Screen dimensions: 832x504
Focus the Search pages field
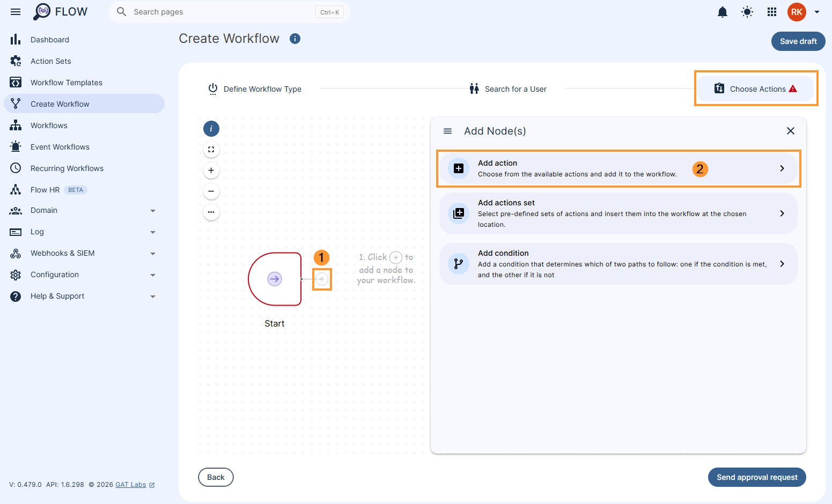229,12
